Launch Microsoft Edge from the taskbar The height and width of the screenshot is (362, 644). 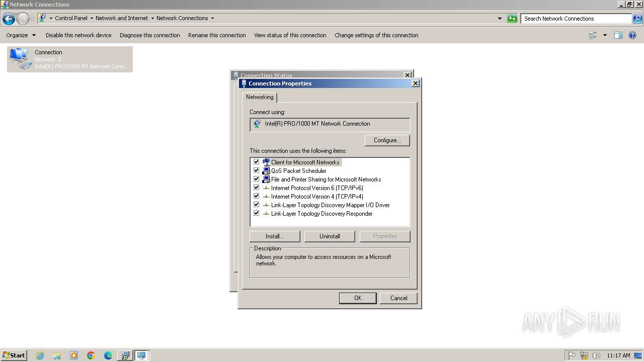point(108,355)
